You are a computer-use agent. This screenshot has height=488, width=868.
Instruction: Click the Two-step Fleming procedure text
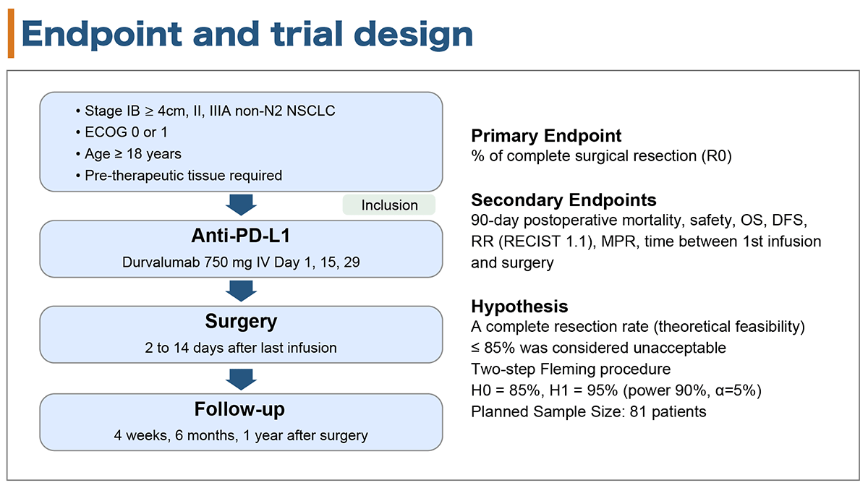point(571,369)
